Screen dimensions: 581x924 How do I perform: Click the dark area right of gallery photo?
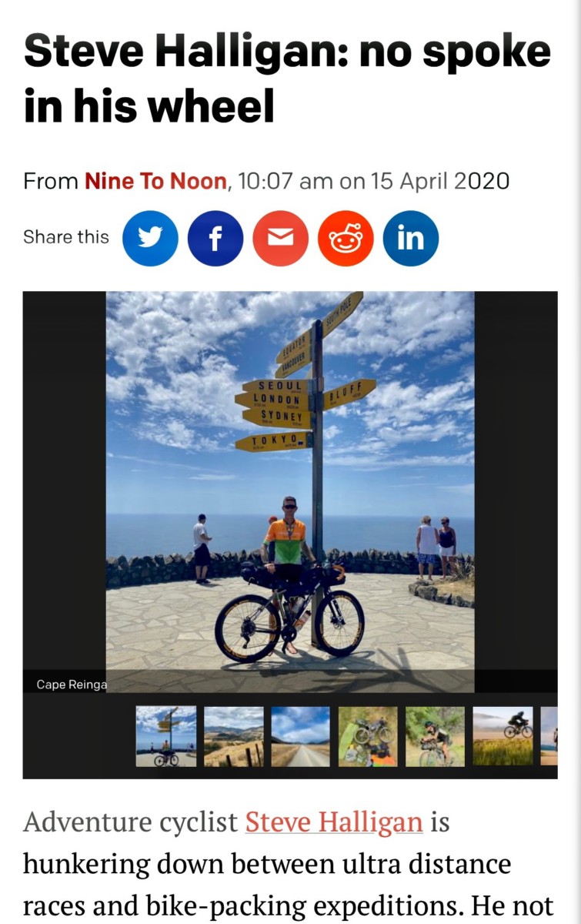click(x=516, y=477)
